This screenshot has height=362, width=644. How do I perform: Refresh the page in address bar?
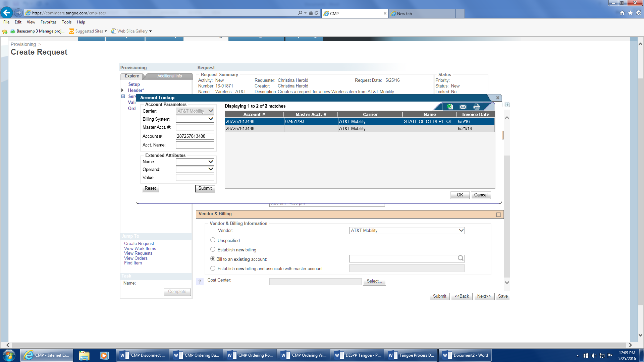pyautogui.click(x=316, y=13)
